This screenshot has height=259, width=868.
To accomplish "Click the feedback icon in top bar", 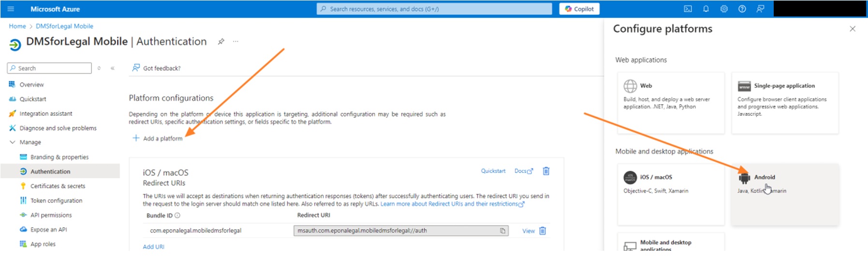I will [760, 9].
